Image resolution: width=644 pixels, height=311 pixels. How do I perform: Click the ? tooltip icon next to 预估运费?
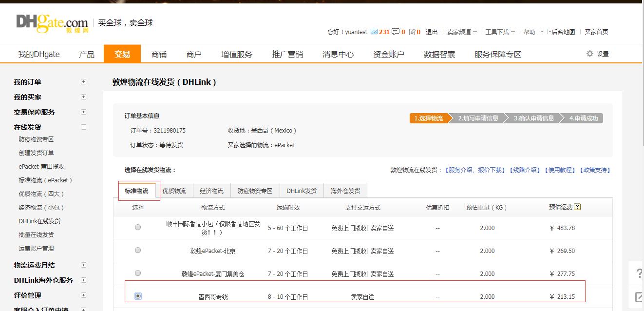coord(577,207)
